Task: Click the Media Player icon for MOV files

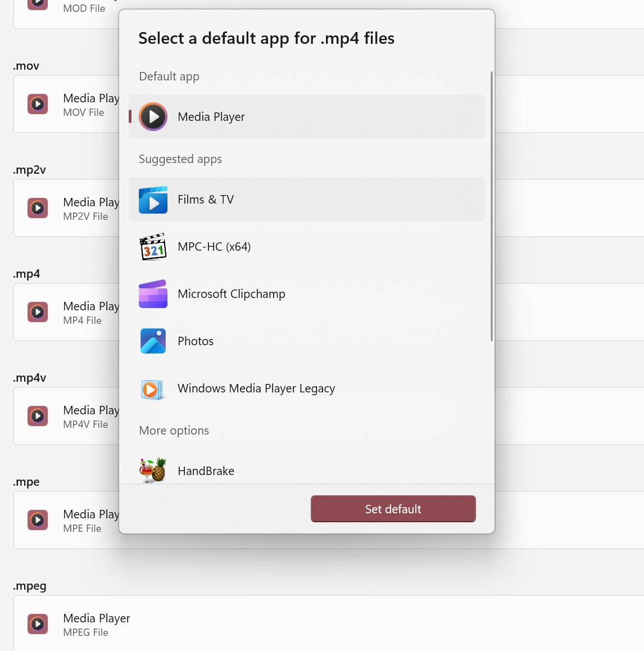Action: [x=37, y=104]
